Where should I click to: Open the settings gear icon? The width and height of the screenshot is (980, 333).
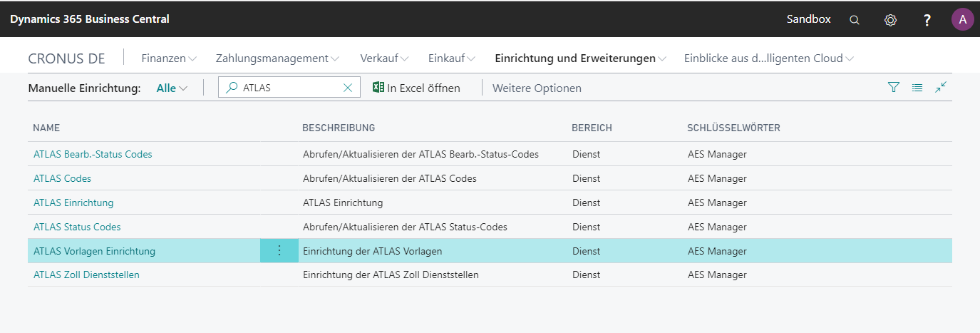click(890, 20)
